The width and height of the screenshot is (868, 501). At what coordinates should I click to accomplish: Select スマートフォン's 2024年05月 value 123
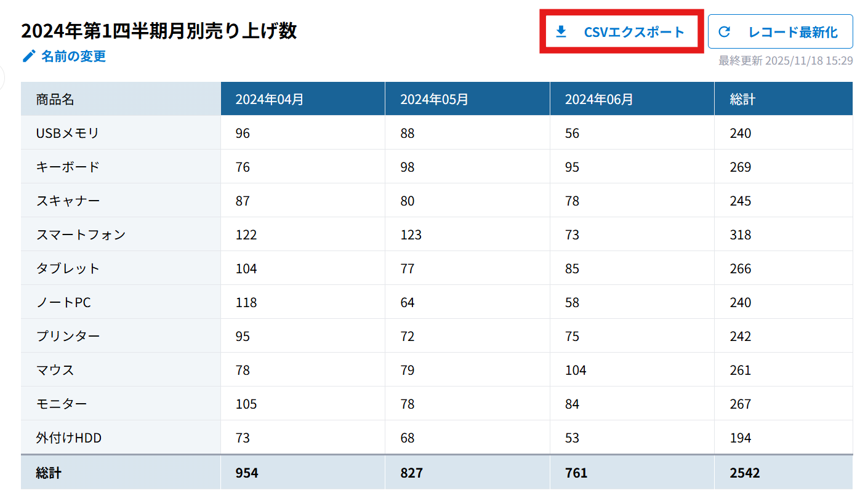click(x=411, y=234)
